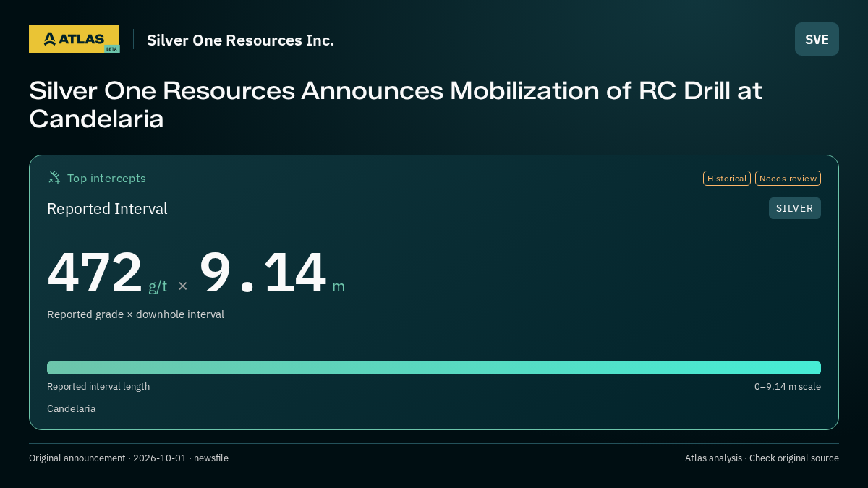Click the 472 grade value

point(95,273)
